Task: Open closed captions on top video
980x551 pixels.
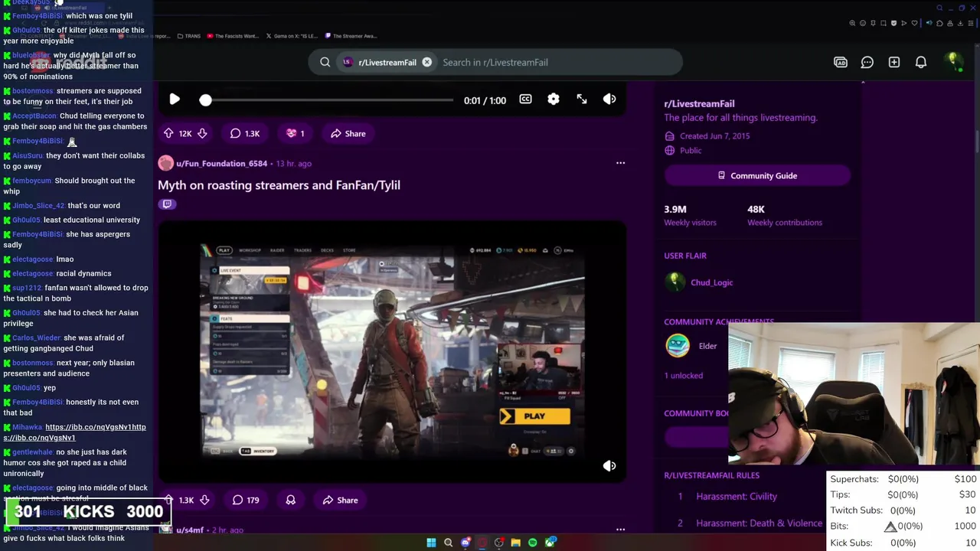Action: click(x=525, y=99)
